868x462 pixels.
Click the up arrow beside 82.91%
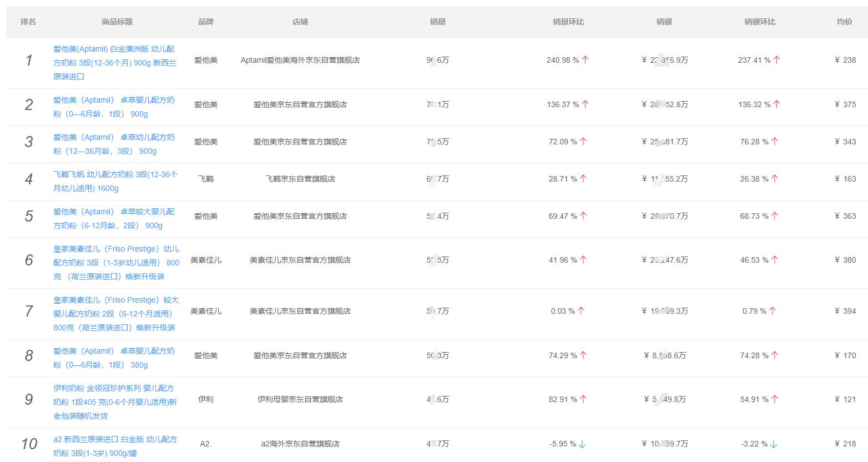coord(582,398)
